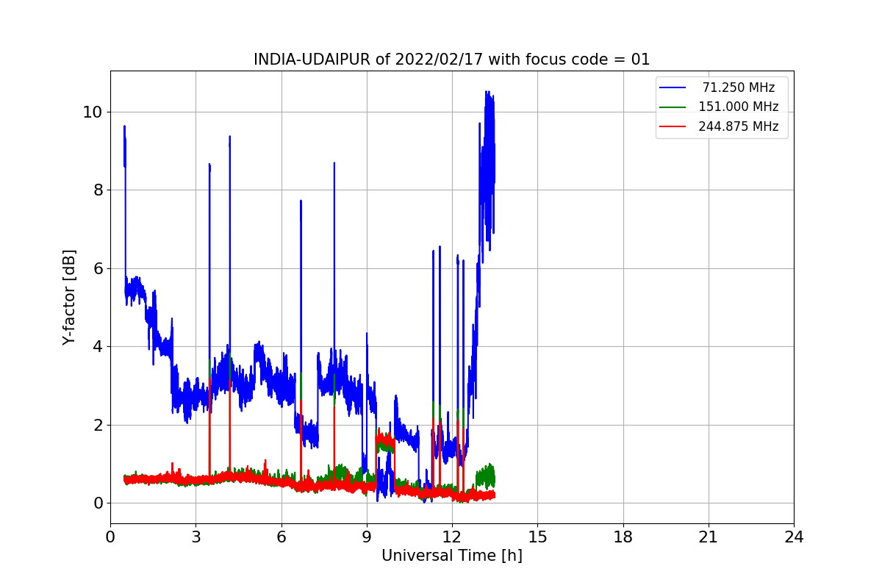Select the '71.250 MHz' legend label

[739, 88]
